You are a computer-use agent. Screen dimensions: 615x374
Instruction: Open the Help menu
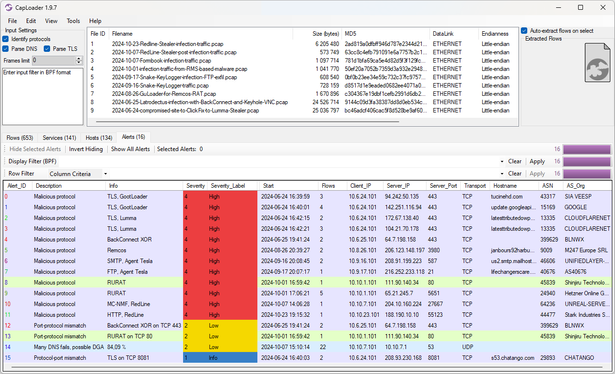(95, 21)
